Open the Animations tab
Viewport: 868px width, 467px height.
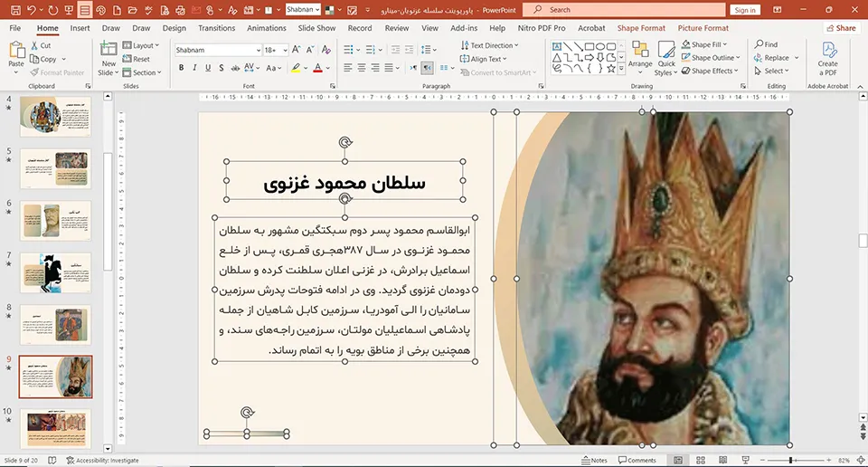point(266,28)
